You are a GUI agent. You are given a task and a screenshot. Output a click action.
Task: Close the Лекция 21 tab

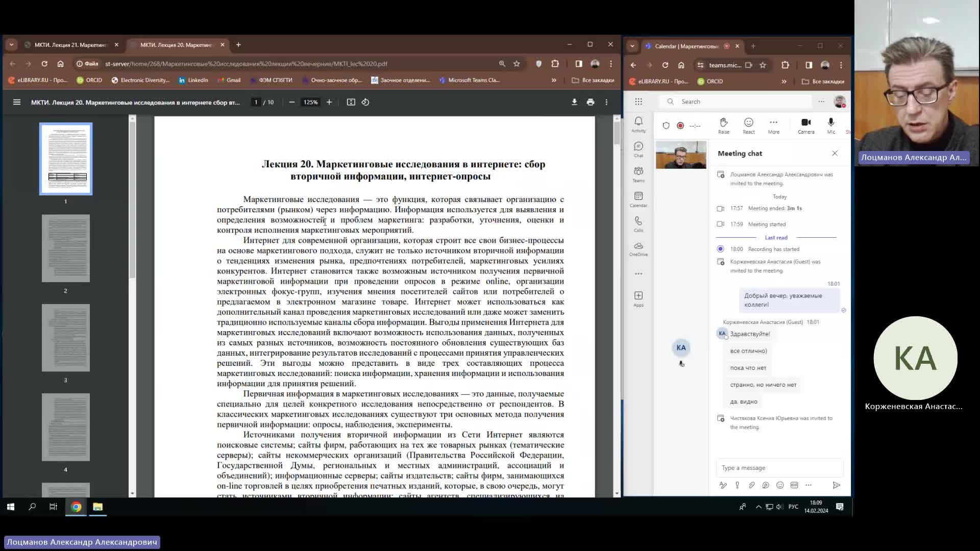pyautogui.click(x=116, y=45)
